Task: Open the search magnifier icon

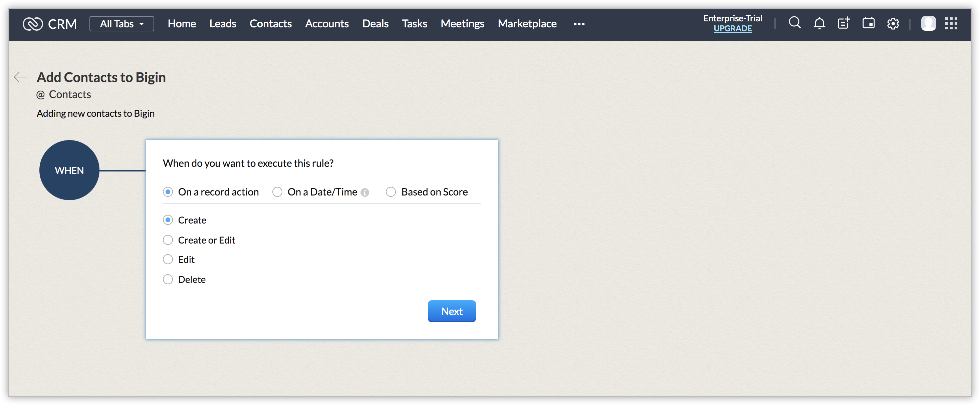Action: (794, 23)
